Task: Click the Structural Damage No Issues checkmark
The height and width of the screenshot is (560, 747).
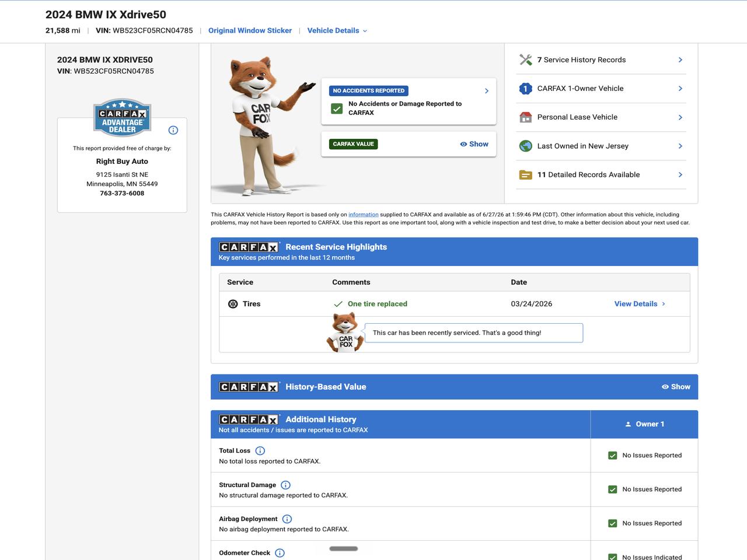Action: click(613, 489)
